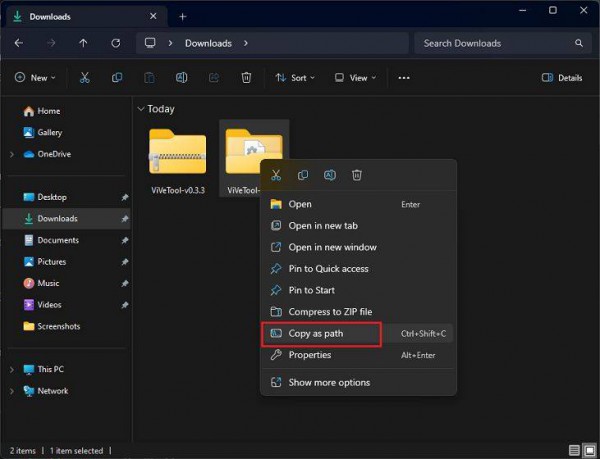Open Show more options
This screenshot has width=600, height=459.
[x=329, y=382]
